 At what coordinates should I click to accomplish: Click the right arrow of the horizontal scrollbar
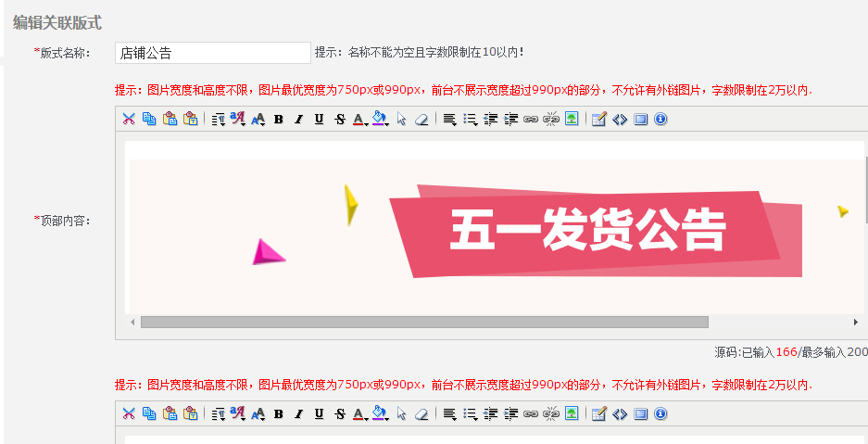(855, 322)
